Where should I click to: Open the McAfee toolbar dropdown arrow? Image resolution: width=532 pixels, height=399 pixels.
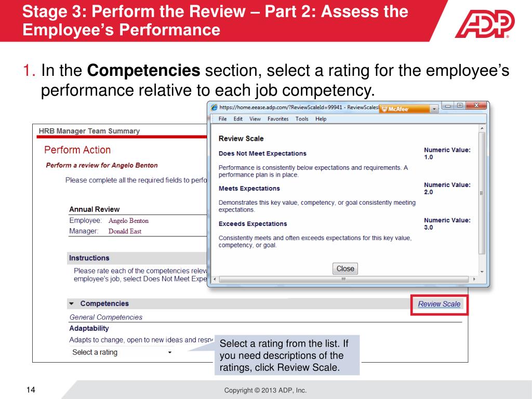click(434, 109)
